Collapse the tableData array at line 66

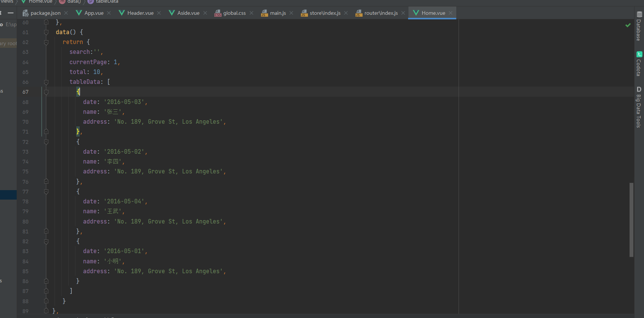46,82
